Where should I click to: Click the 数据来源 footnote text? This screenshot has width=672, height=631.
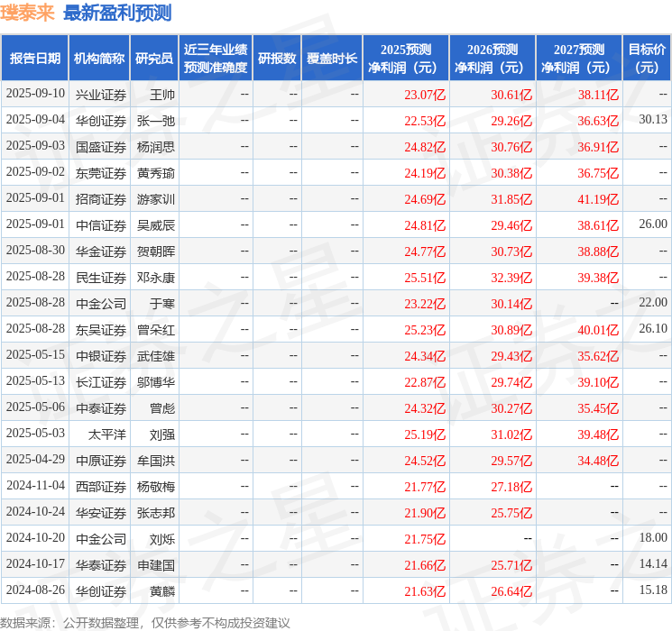pyautogui.click(x=145, y=622)
